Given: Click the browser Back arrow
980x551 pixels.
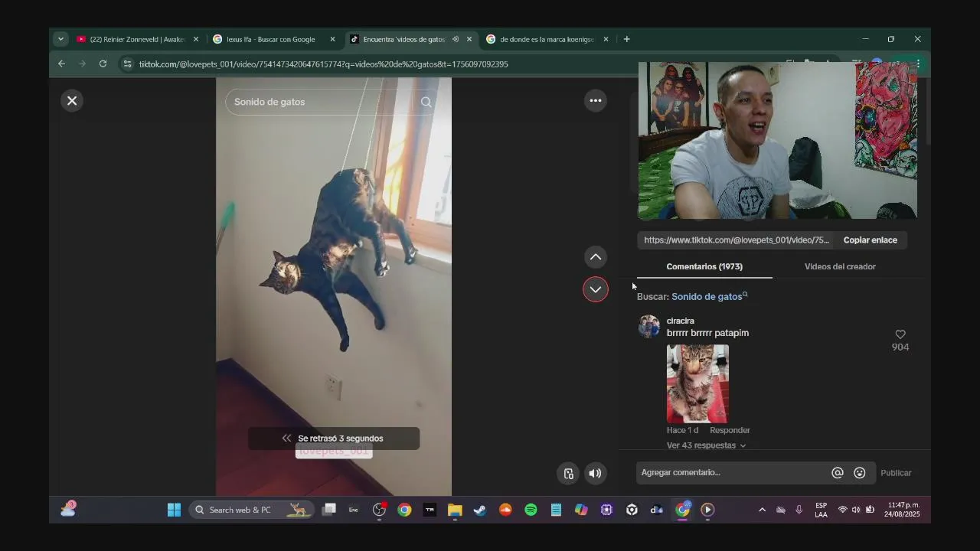Looking at the screenshot, I should tap(61, 64).
